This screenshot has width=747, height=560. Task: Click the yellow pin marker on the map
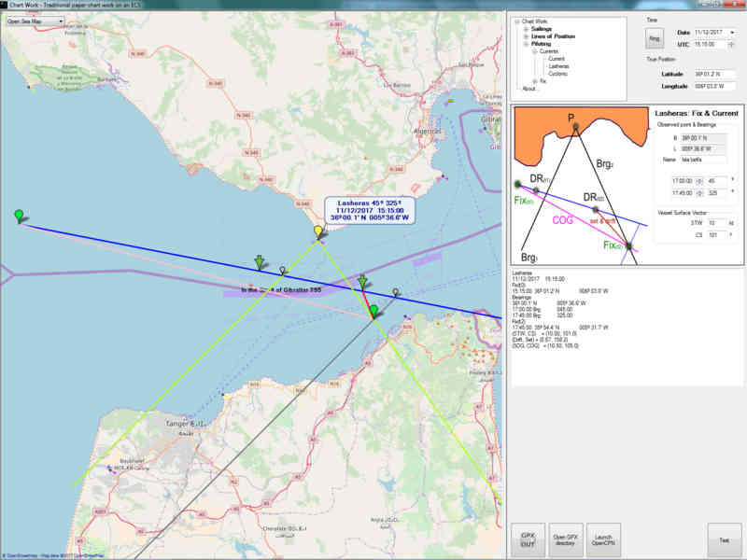coord(317,231)
